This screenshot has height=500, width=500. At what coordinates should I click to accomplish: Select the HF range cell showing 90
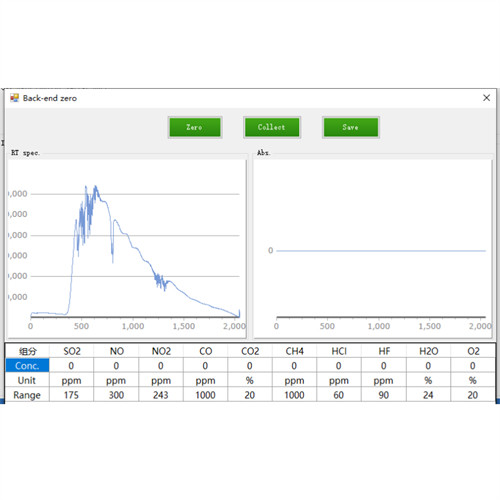click(x=384, y=395)
